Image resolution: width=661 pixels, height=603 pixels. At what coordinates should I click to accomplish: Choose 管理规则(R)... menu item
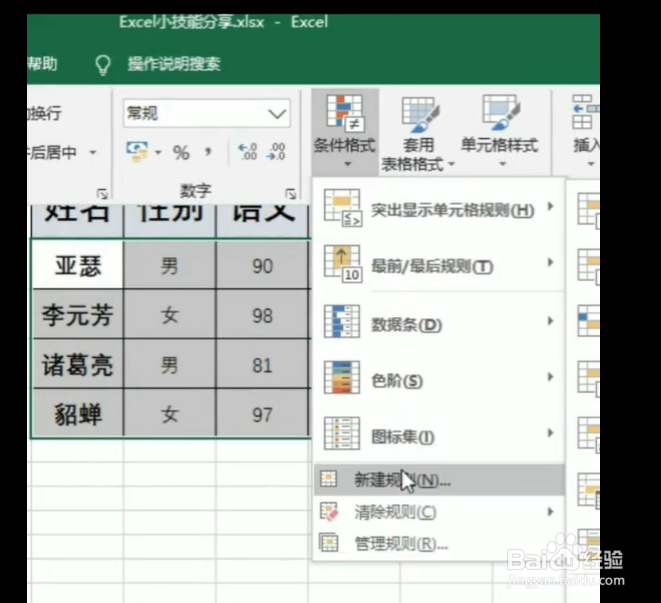[439, 544]
